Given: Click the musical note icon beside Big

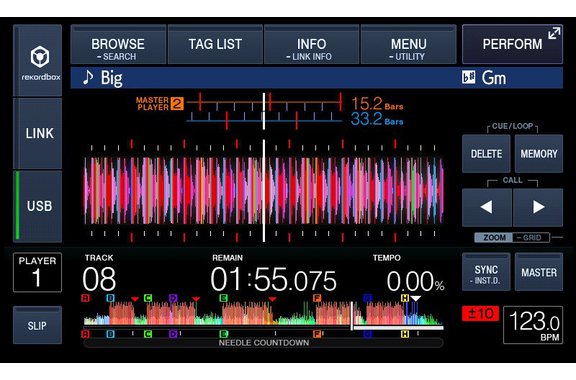Looking at the screenshot, I should (x=88, y=78).
